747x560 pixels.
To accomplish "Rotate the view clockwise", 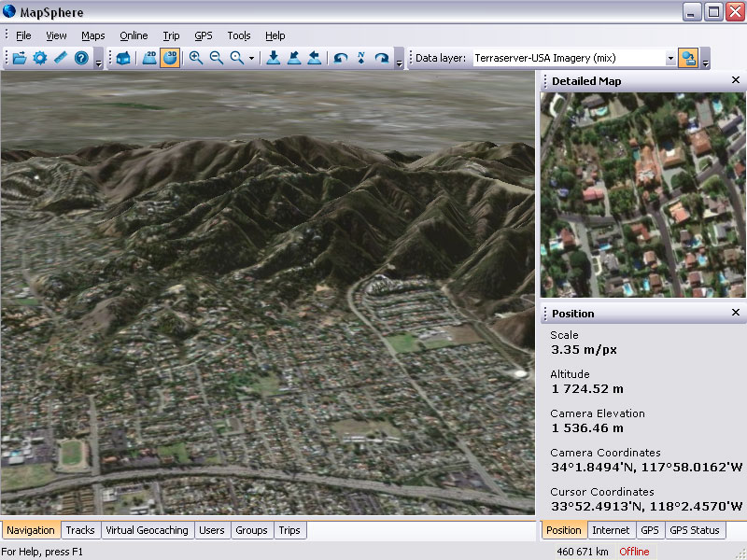I will [382, 58].
